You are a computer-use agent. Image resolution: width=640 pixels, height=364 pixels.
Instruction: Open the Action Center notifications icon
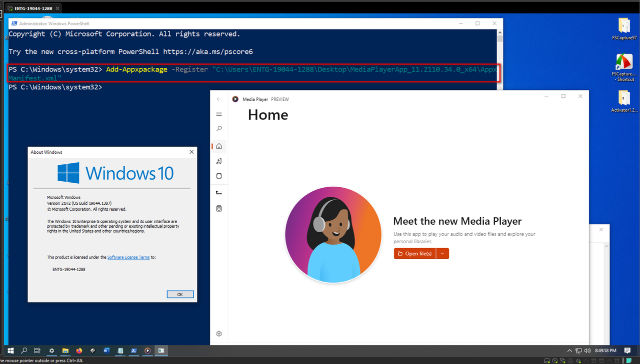(627, 351)
